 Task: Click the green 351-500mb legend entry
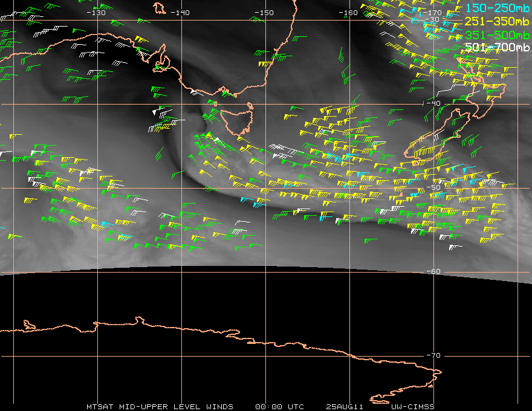tap(498, 35)
